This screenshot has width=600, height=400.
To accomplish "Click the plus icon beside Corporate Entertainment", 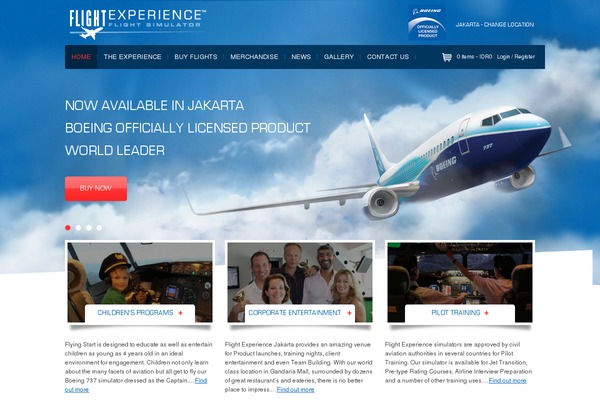I will click(349, 313).
